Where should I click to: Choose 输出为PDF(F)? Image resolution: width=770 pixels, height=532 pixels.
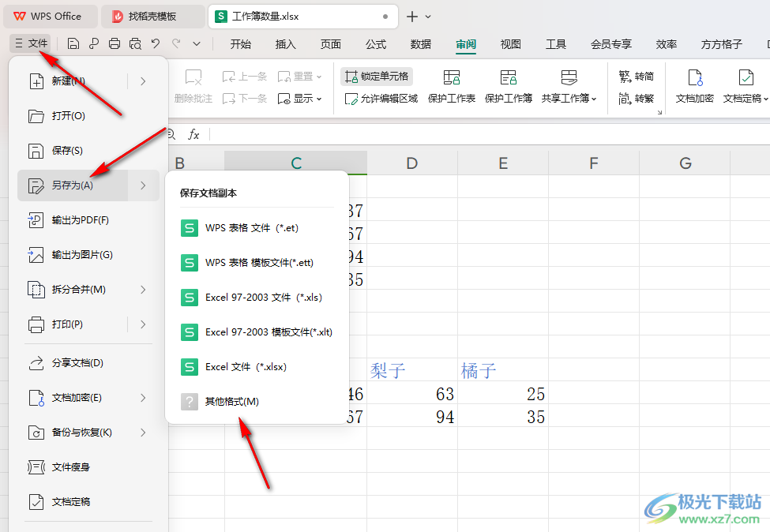(x=88, y=220)
